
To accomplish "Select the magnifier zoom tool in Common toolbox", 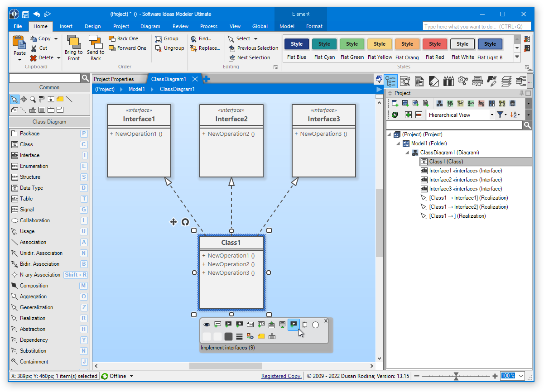I will (33, 99).
